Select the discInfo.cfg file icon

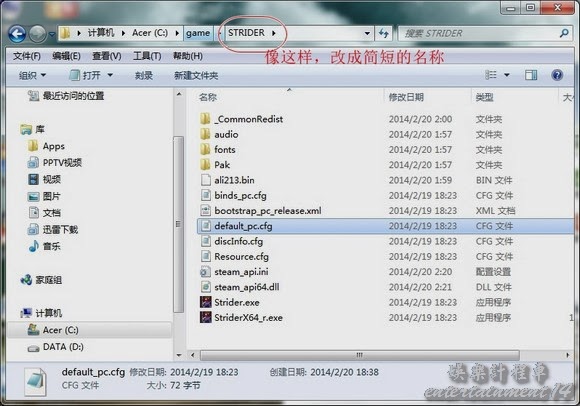click(x=205, y=241)
